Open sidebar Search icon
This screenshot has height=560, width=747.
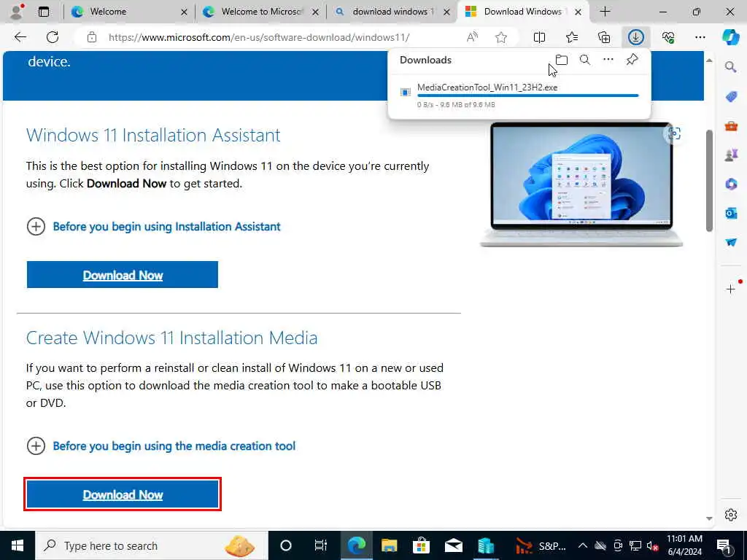731,66
